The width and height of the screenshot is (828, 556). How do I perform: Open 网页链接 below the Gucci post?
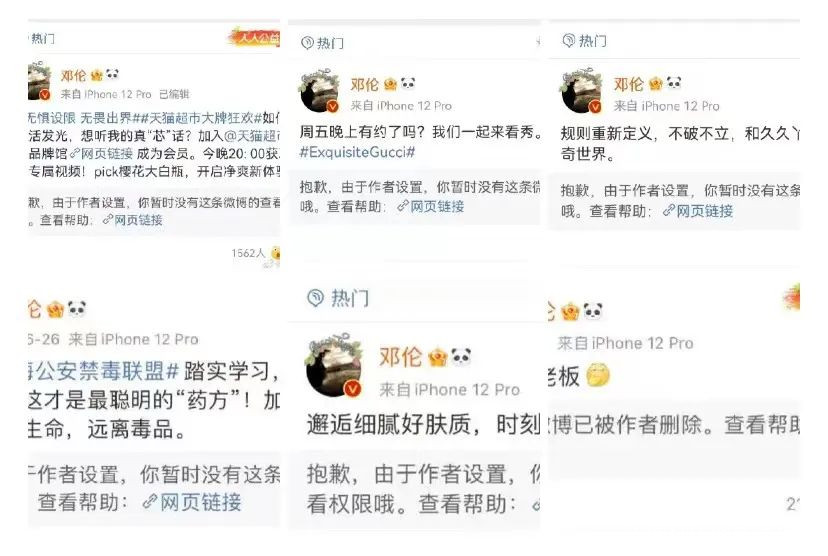point(431,207)
